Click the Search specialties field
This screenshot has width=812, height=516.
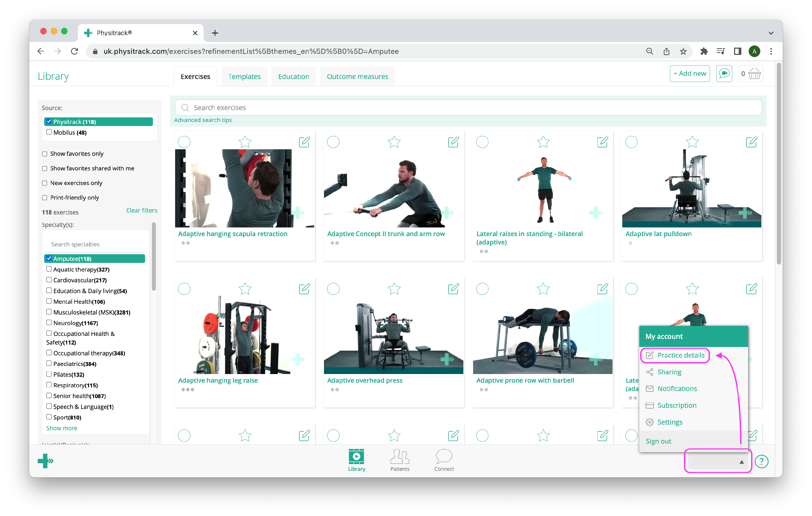point(96,244)
